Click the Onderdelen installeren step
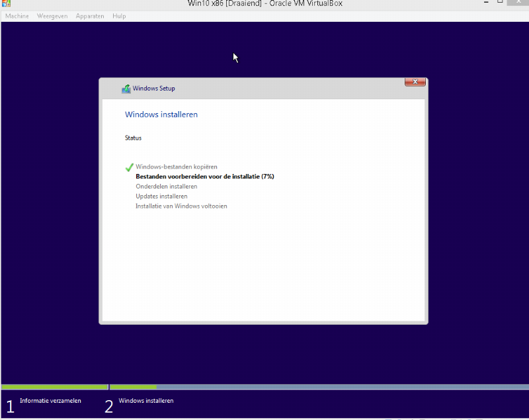Image resolution: width=529 pixels, height=420 pixels. click(166, 187)
